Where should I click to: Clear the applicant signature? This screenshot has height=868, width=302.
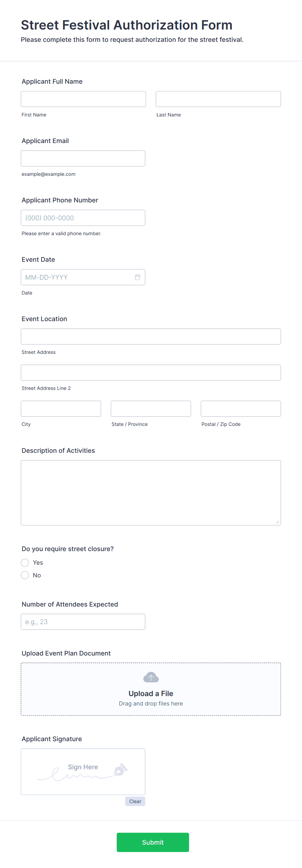click(x=135, y=801)
